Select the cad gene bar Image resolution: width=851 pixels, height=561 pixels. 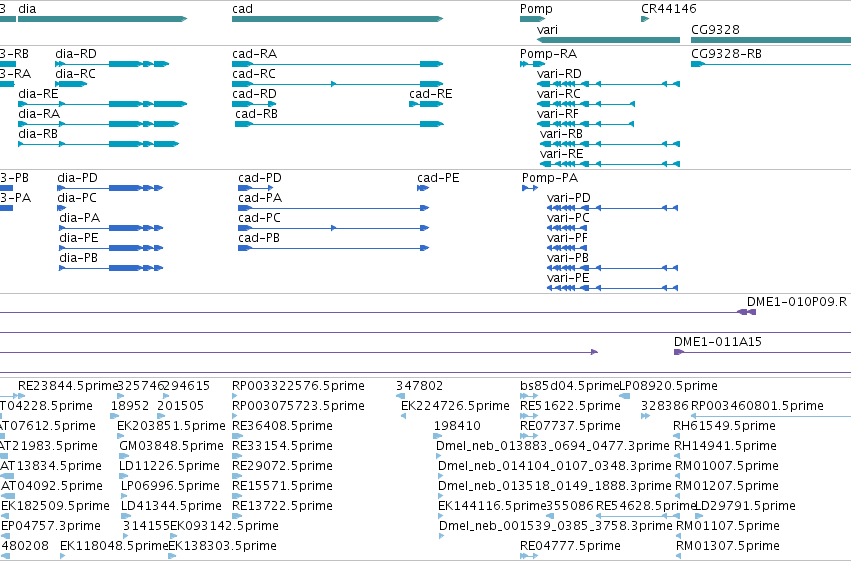coord(338,19)
